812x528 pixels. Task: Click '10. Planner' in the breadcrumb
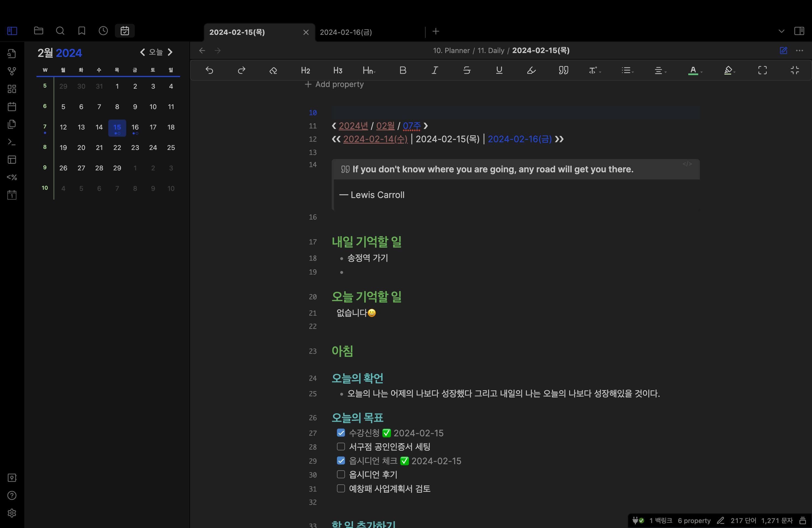(x=451, y=51)
